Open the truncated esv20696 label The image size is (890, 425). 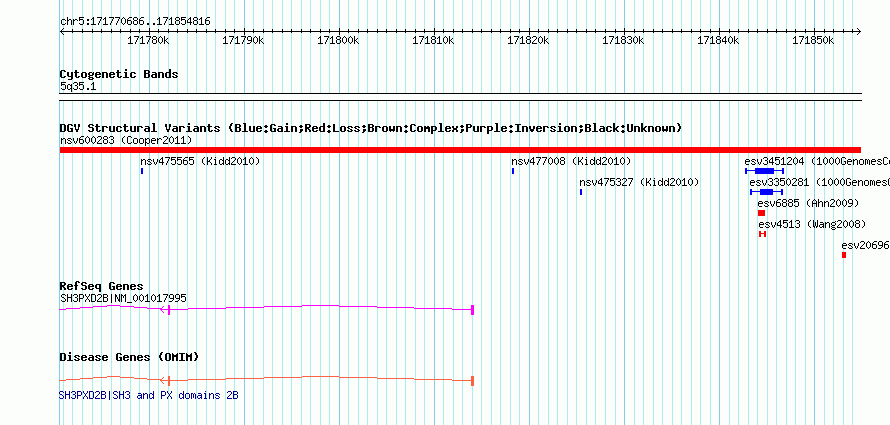(866, 246)
